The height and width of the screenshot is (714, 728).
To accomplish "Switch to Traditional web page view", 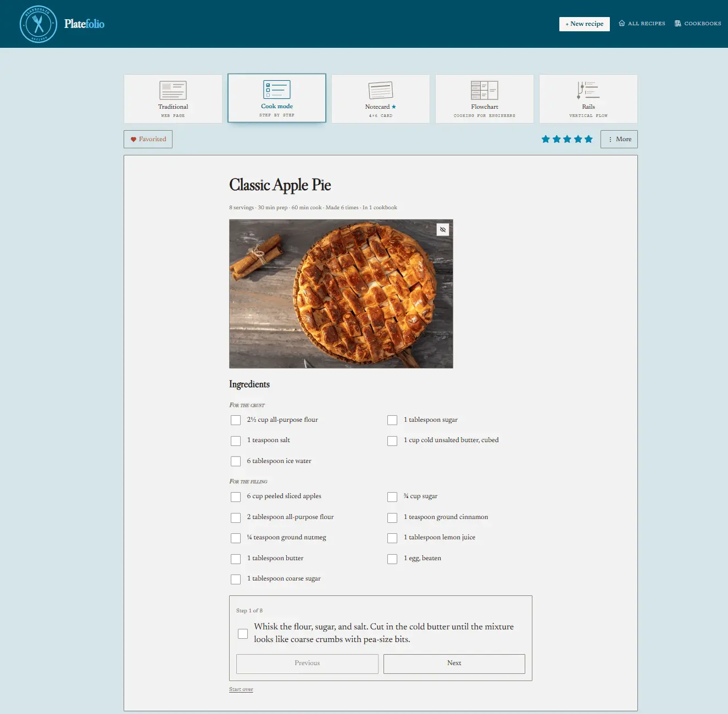I will (173, 99).
